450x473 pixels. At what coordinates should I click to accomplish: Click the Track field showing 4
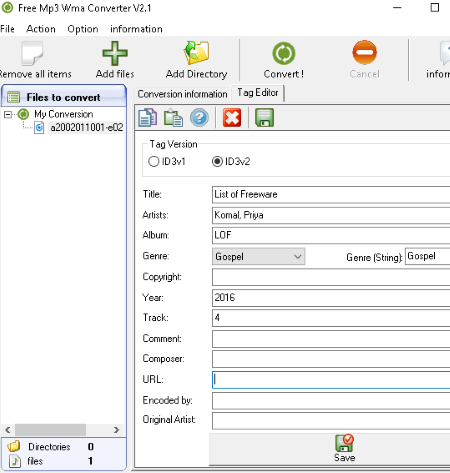(x=331, y=318)
